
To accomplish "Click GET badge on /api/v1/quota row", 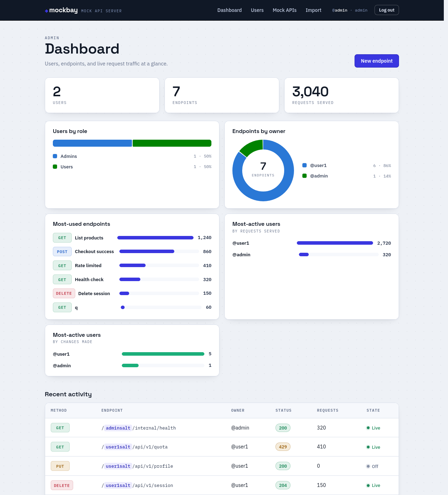I will pos(60,447).
